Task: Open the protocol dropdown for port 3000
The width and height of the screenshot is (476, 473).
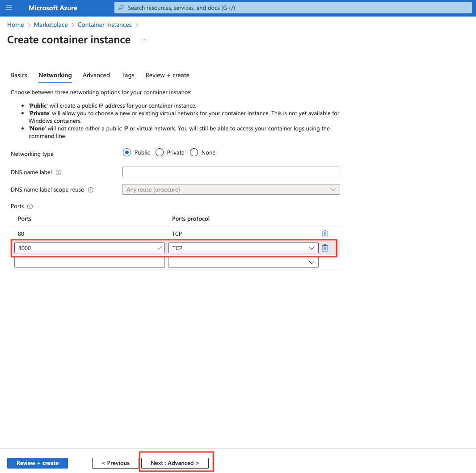Action: (x=243, y=248)
